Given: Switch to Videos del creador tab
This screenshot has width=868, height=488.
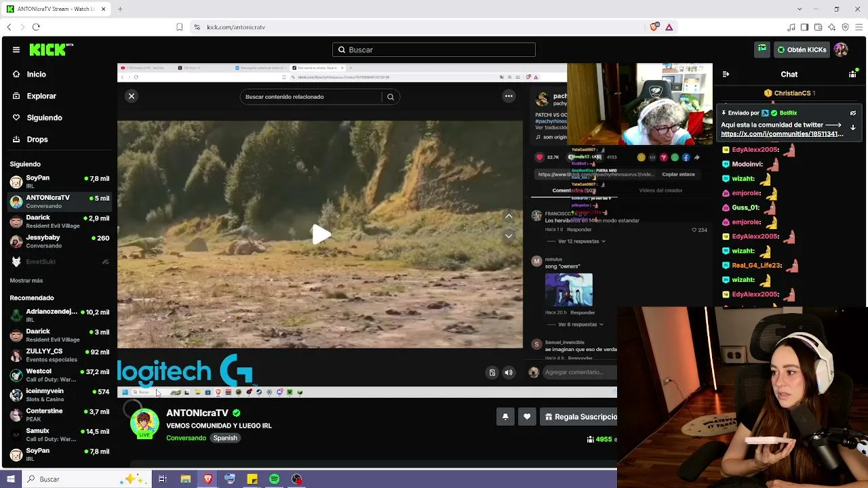Looking at the screenshot, I should pos(660,190).
